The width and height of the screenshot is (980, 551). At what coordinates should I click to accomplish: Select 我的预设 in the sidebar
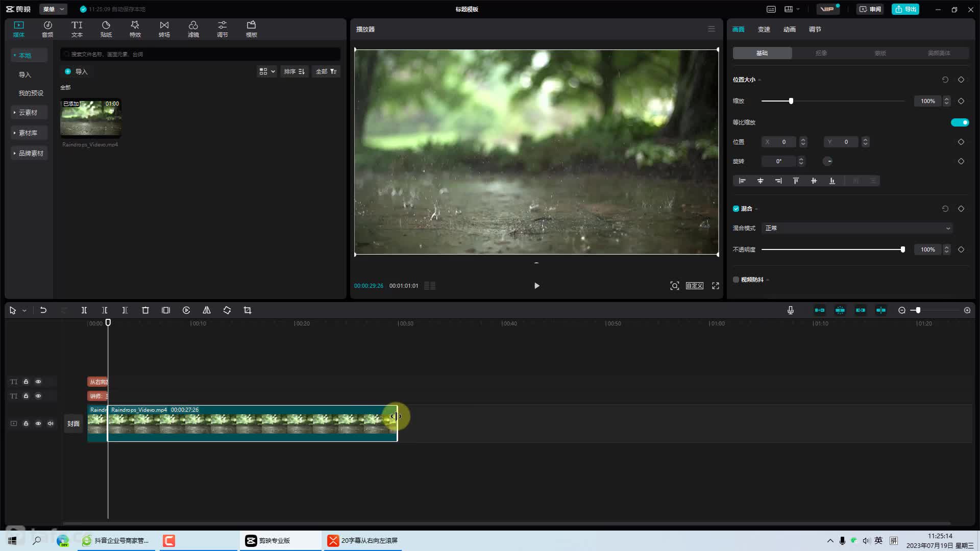click(x=31, y=93)
